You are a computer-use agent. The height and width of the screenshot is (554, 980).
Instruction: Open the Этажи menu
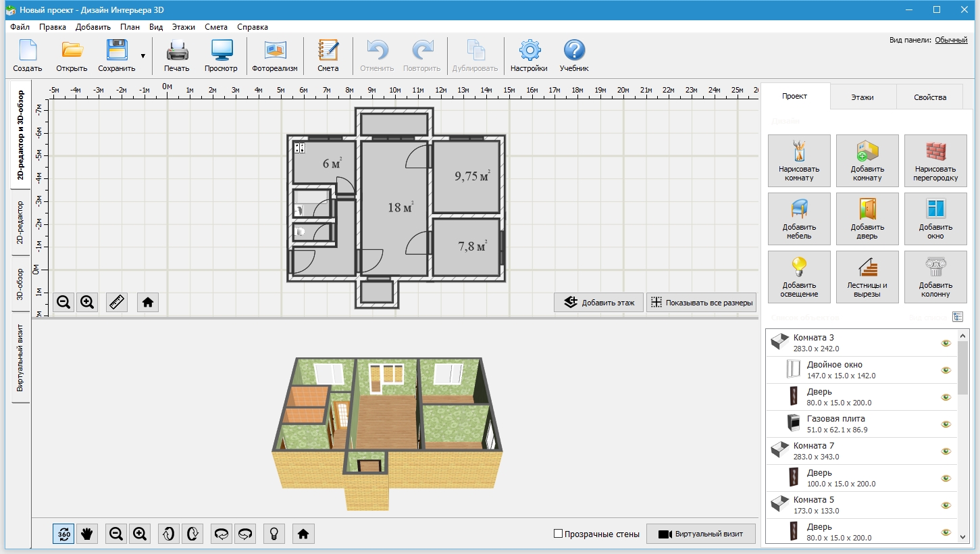(184, 27)
